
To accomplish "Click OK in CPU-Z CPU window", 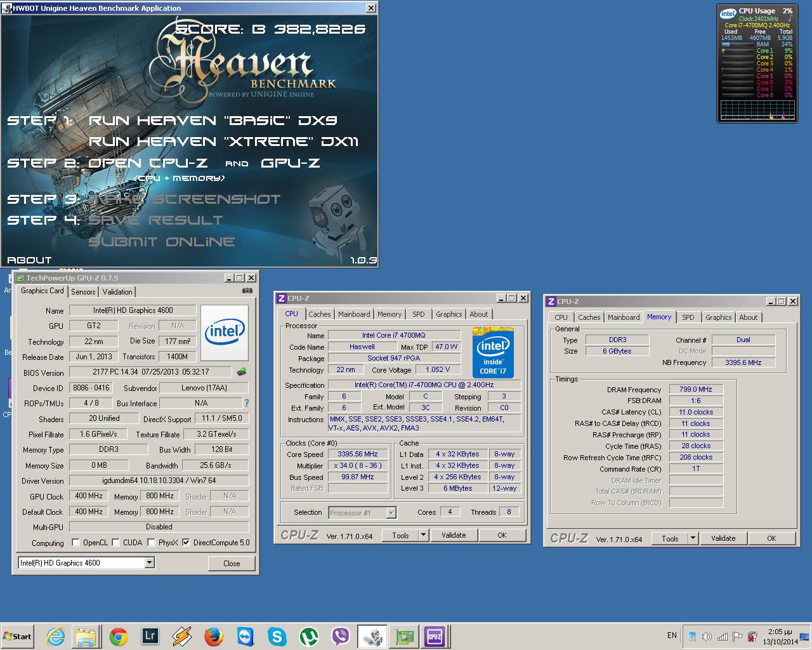I will point(502,535).
